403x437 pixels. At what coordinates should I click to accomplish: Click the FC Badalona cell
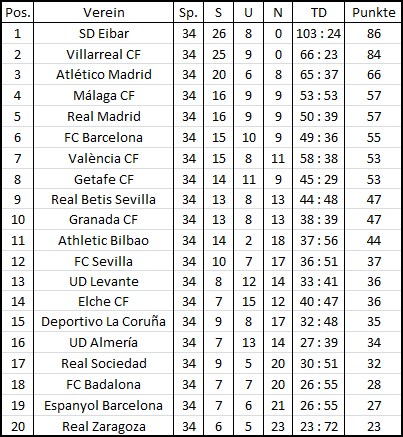104,384
